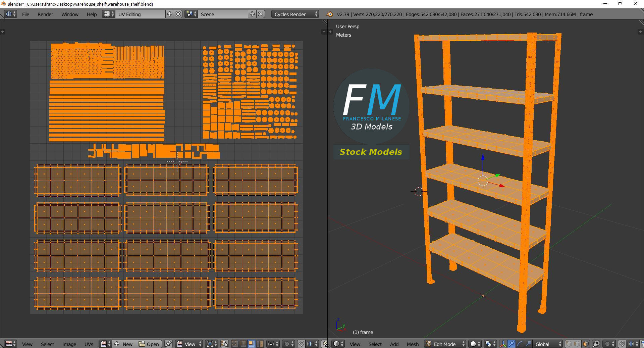The width and height of the screenshot is (644, 348).
Task: Add a new screen layout
Action: (x=170, y=14)
